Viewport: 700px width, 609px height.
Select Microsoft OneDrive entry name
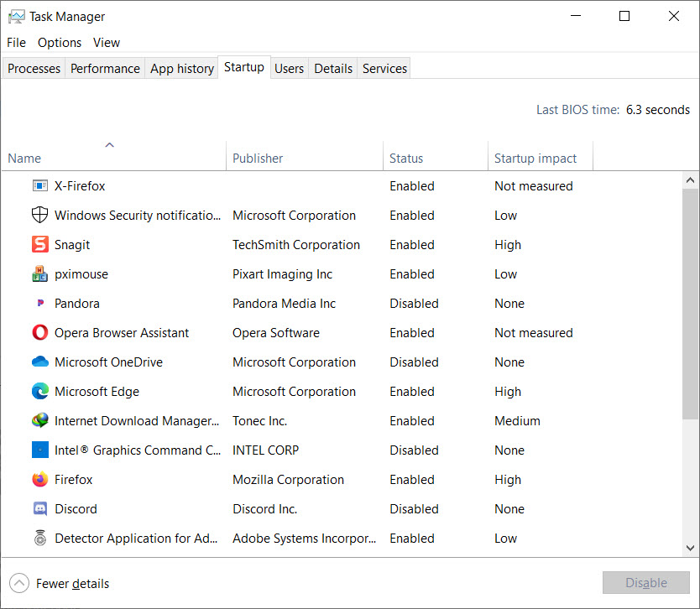(108, 362)
